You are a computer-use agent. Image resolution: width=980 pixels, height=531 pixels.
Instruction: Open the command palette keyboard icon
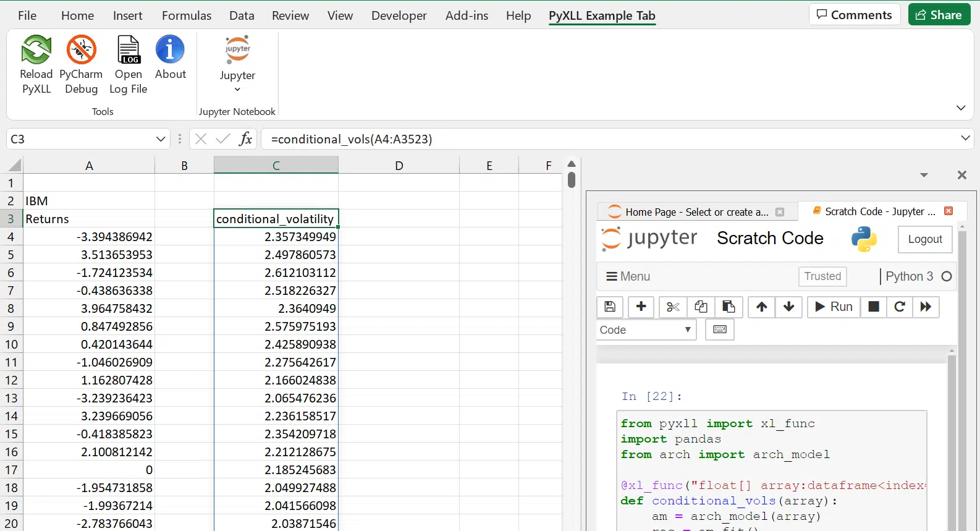pos(720,329)
